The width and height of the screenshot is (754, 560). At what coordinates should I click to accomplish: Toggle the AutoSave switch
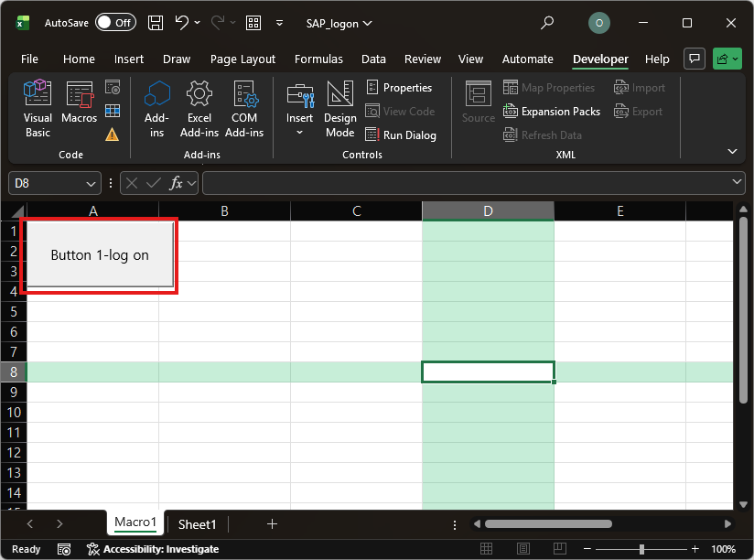point(115,23)
